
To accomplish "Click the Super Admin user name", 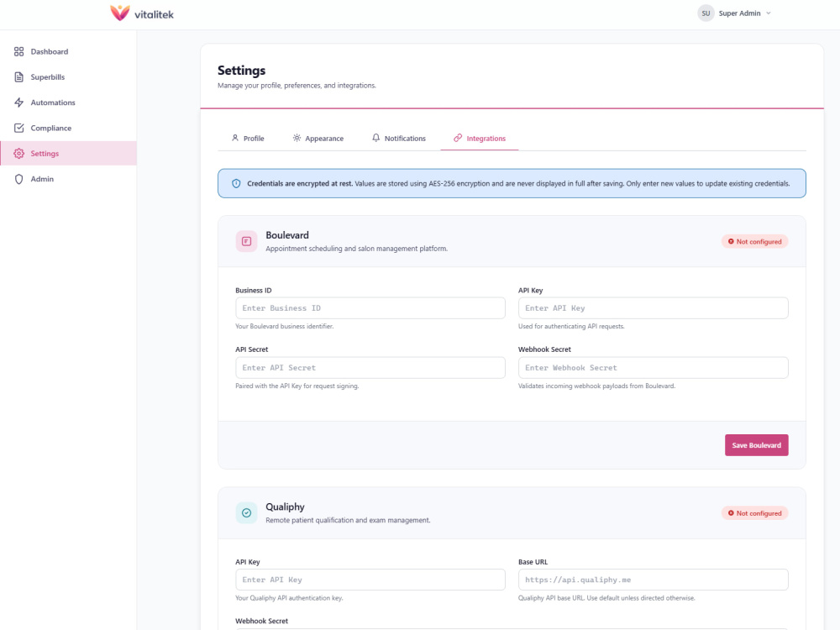I will click(739, 13).
